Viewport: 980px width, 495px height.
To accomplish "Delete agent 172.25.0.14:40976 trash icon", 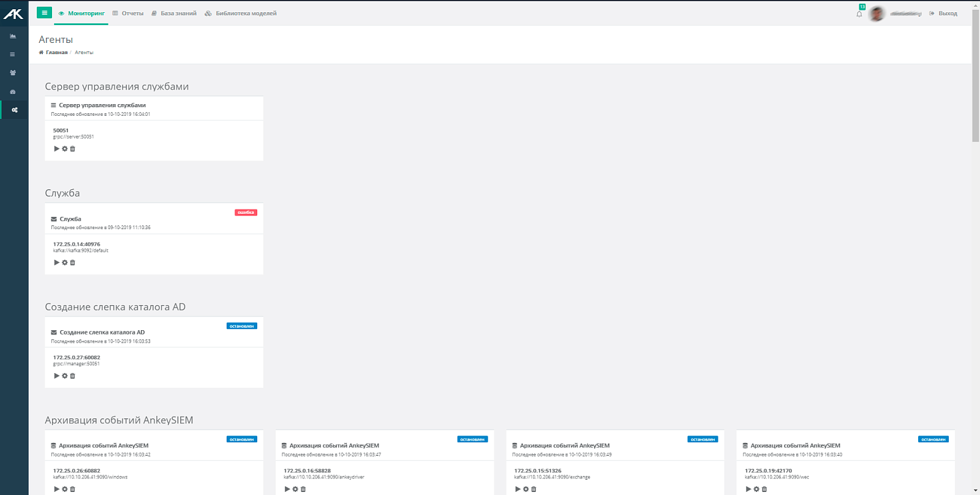I will click(x=72, y=263).
